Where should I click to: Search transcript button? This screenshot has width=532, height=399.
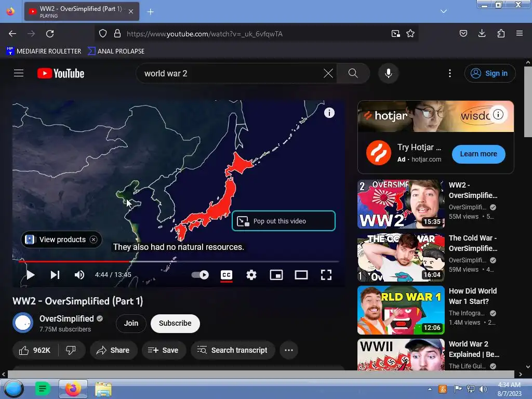click(x=233, y=350)
